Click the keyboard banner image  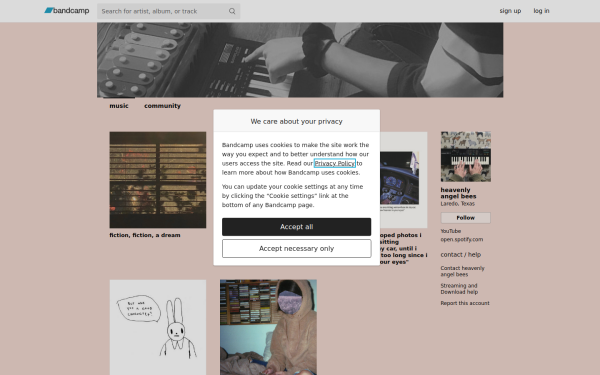[x=300, y=60]
